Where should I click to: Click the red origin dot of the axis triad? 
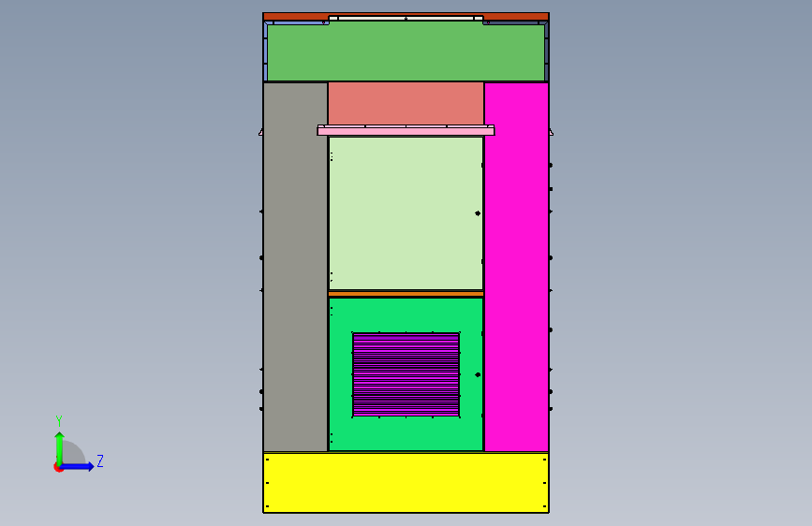click(x=58, y=467)
